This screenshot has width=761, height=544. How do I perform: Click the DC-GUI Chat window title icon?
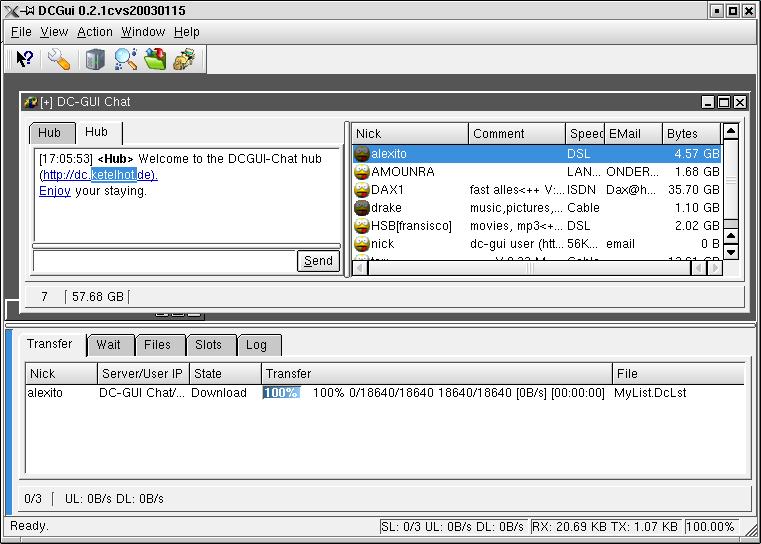[x=31, y=102]
